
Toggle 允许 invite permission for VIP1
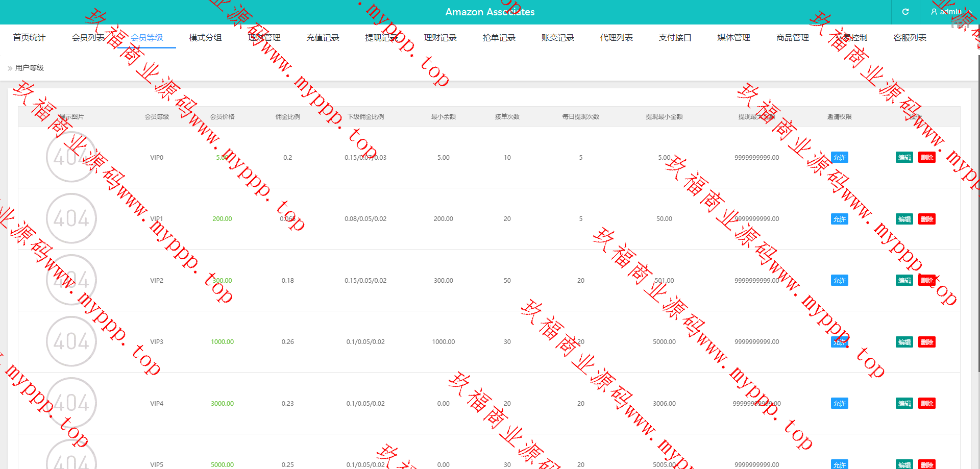[x=839, y=219]
